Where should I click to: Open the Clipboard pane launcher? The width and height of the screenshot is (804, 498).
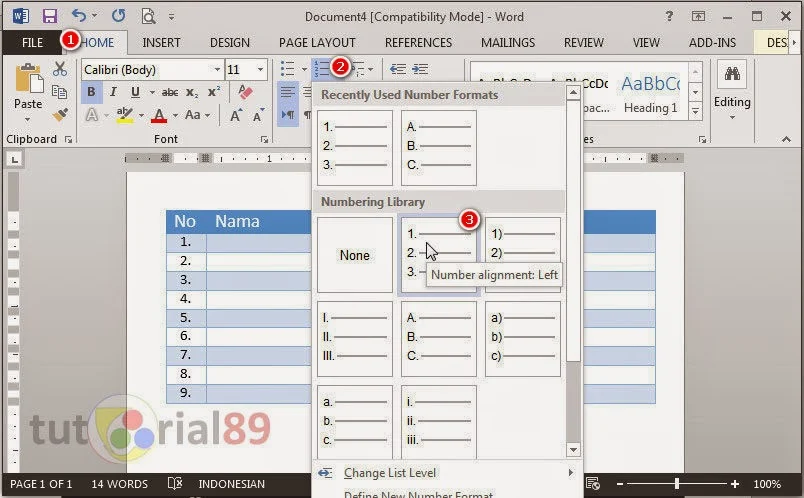68,140
